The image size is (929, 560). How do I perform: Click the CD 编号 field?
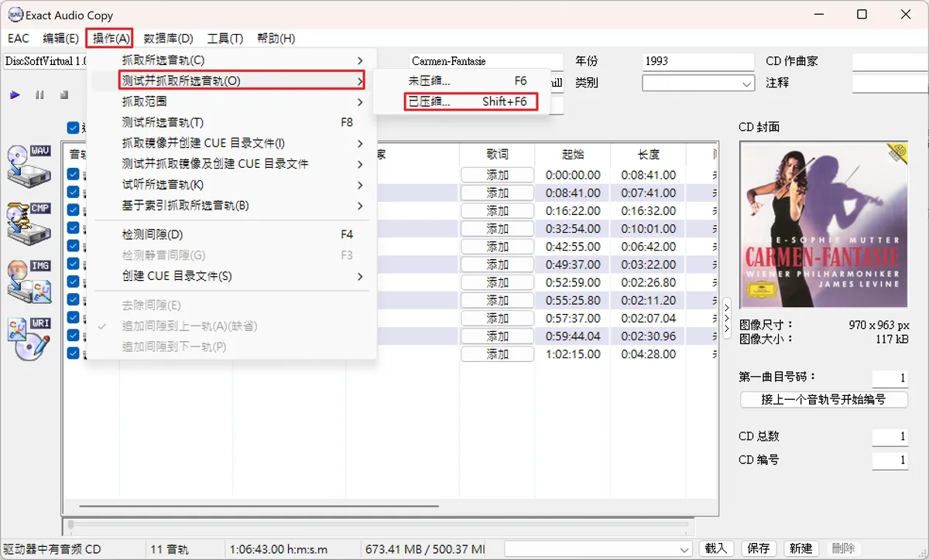(890, 460)
